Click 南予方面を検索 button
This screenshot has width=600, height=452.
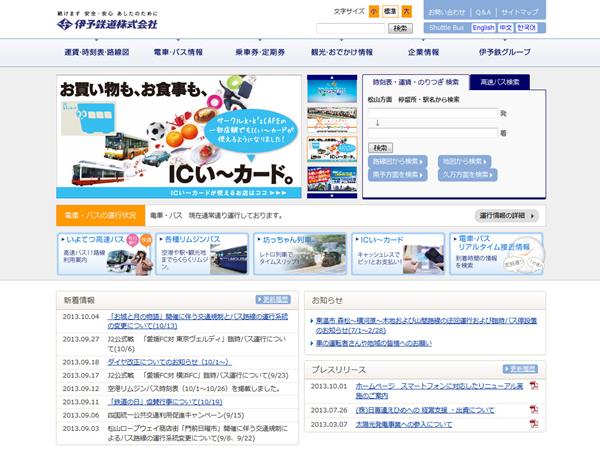398,175
